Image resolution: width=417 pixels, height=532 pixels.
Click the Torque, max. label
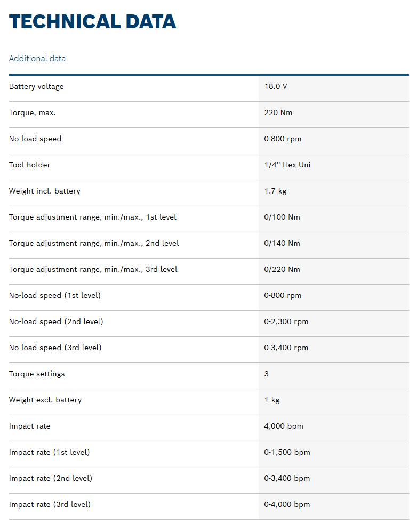pos(33,112)
